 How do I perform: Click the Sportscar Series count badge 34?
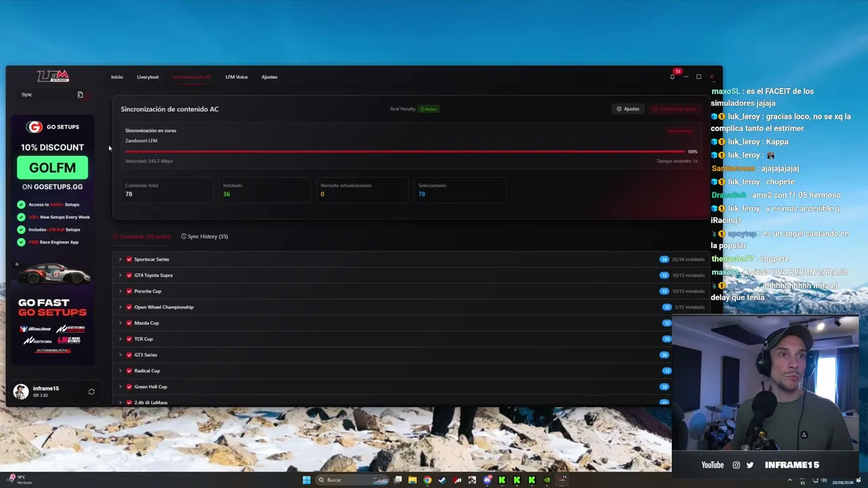pos(664,260)
